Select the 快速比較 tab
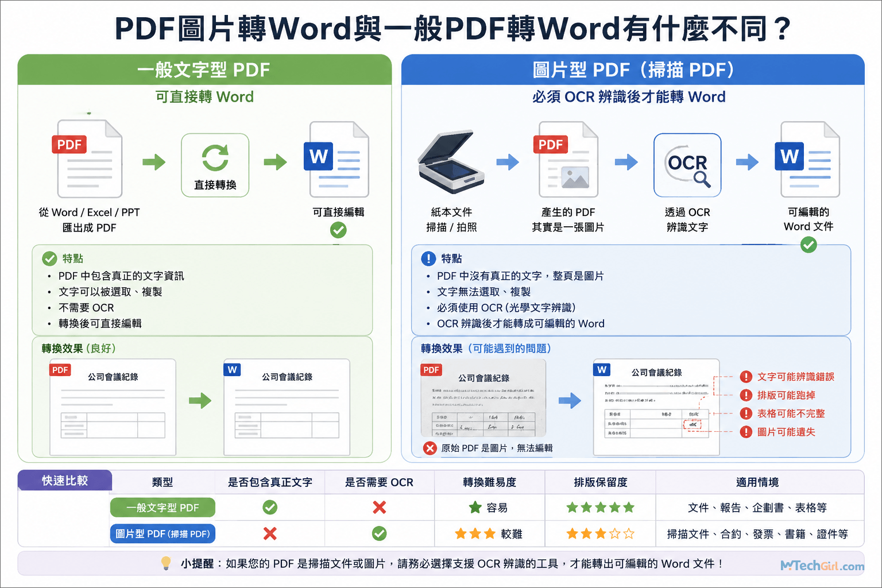Viewport: 882px width, 588px height. (64, 481)
